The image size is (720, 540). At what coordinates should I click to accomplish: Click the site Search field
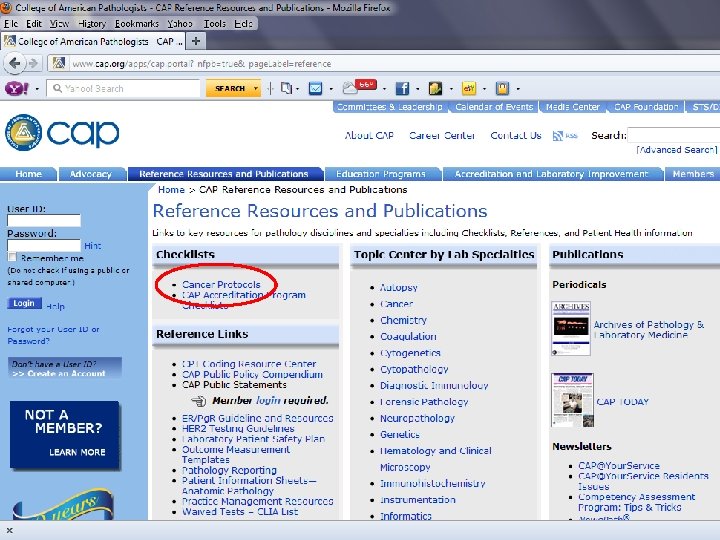pyautogui.click(x=673, y=135)
